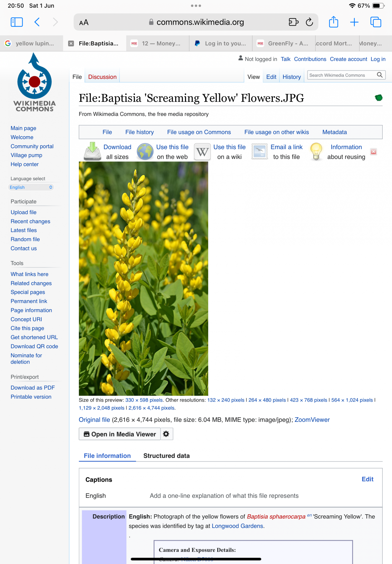Screen dimensions: 392x564
Task: Open the Language select dropdown
Action: pos(31,187)
